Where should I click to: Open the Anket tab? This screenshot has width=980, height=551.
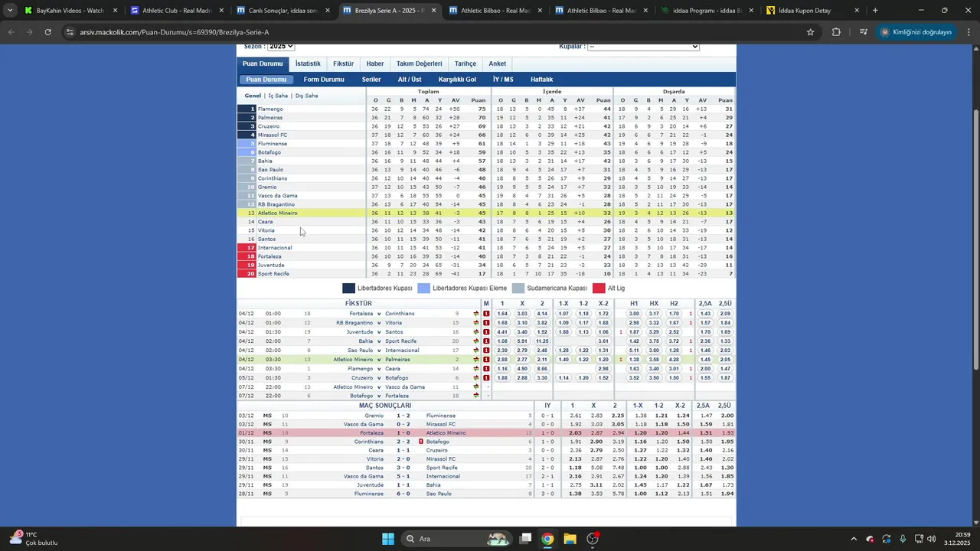[x=498, y=64]
